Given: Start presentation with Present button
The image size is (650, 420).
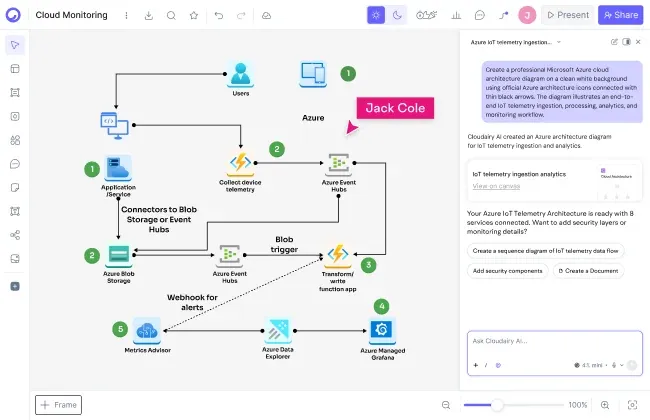Looking at the screenshot, I should [x=568, y=15].
